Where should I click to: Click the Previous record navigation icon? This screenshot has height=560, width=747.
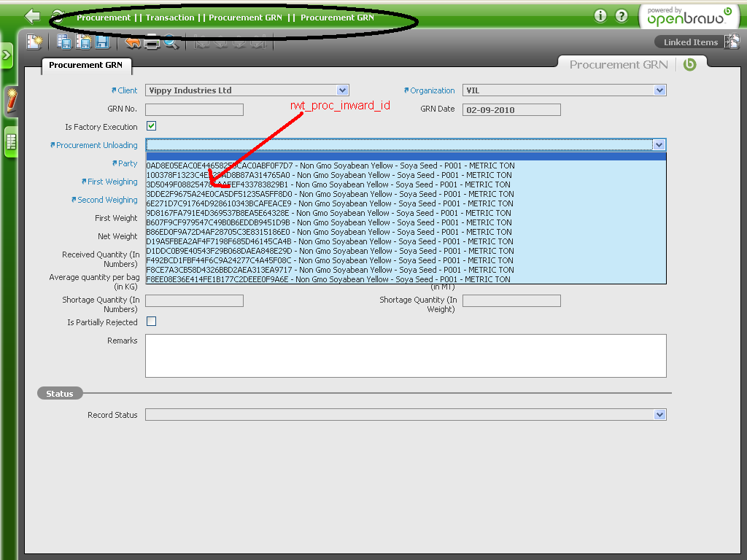pyautogui.click(x=220, y=42)
